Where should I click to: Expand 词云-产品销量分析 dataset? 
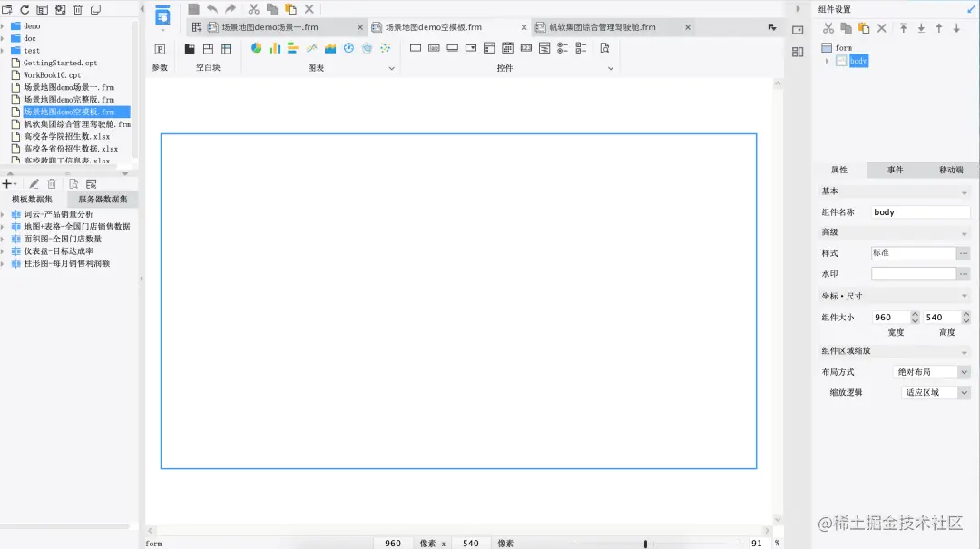point(3,214)
